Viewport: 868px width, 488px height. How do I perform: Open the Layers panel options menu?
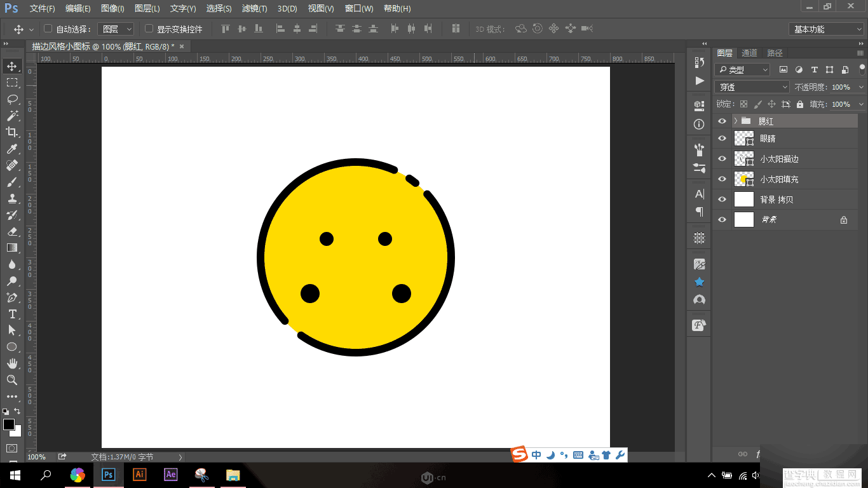[x=861, y=53]
